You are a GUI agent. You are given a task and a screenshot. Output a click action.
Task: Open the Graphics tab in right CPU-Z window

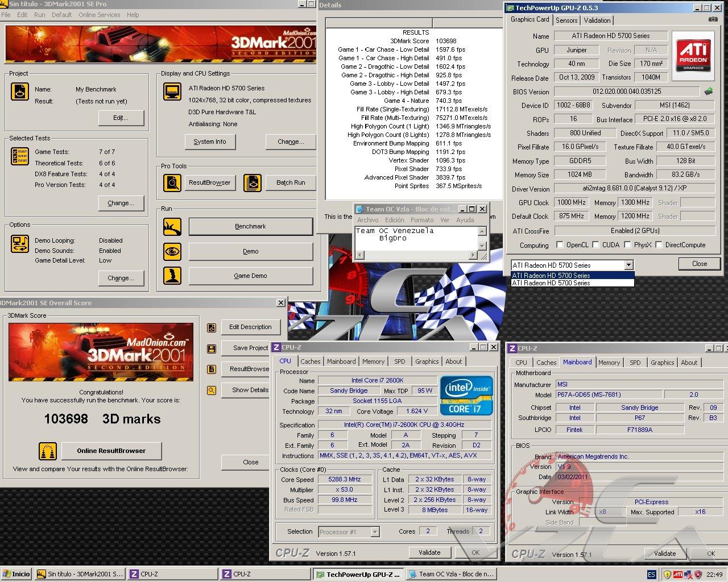click(663, 363)
